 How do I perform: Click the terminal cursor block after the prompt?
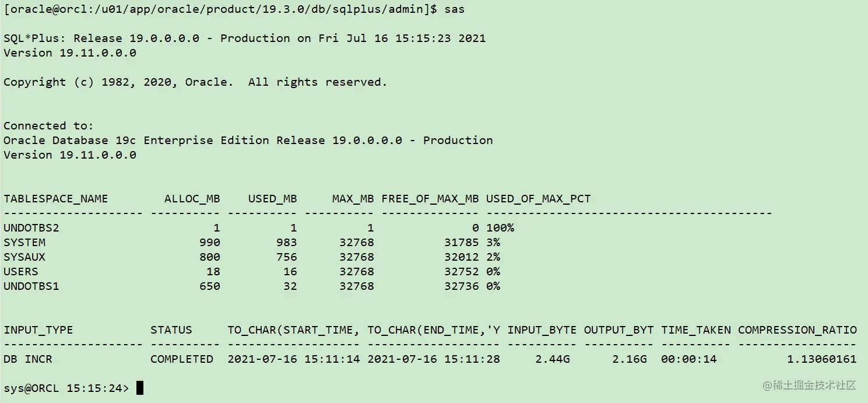140,388
